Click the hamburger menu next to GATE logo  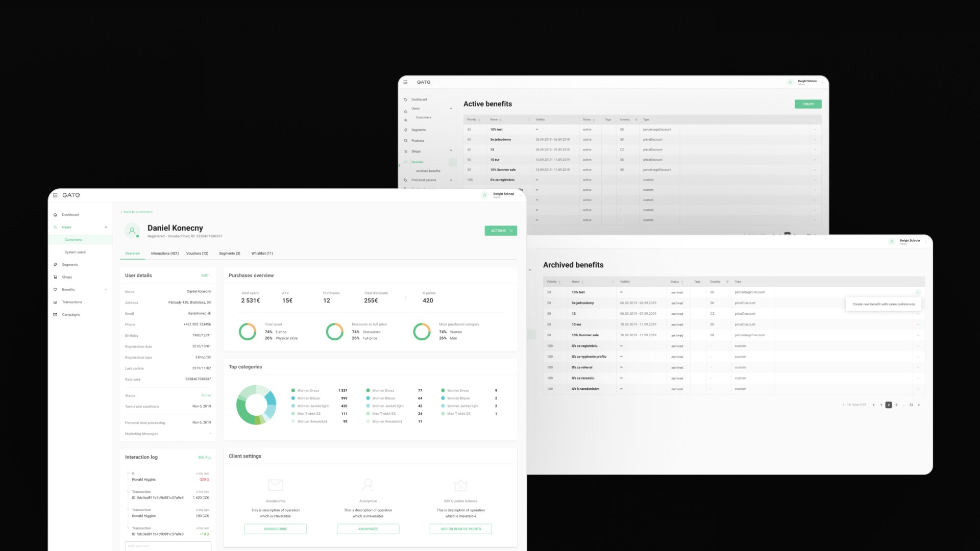point(55,195)
